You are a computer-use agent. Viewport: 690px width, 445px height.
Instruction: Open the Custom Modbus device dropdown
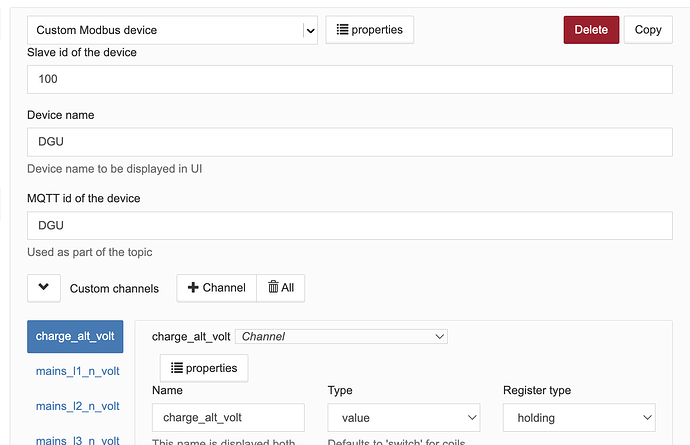(172, 30)
